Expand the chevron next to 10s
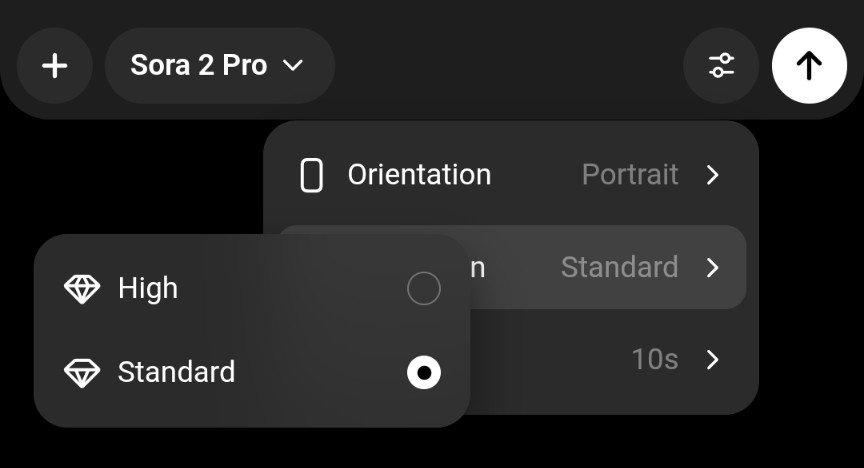Screen dimensions: 864x468 (x=712, y=360)
